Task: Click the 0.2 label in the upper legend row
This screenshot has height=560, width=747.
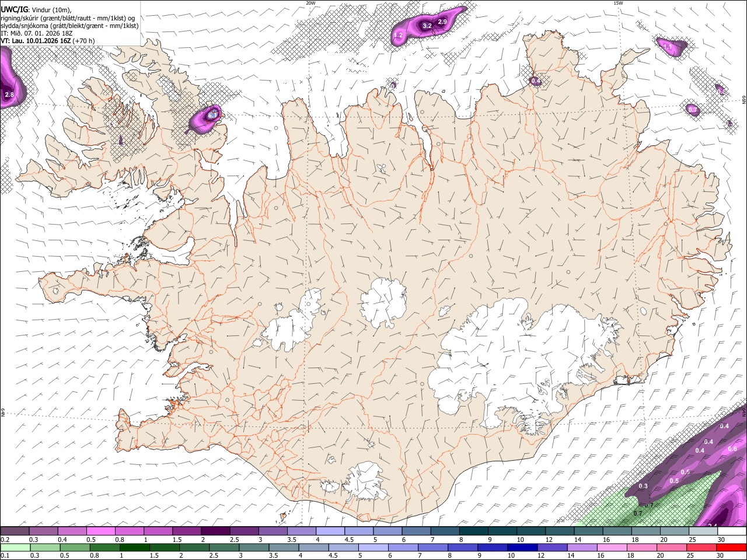Action: pyautogui.click(x=5, y=540)
